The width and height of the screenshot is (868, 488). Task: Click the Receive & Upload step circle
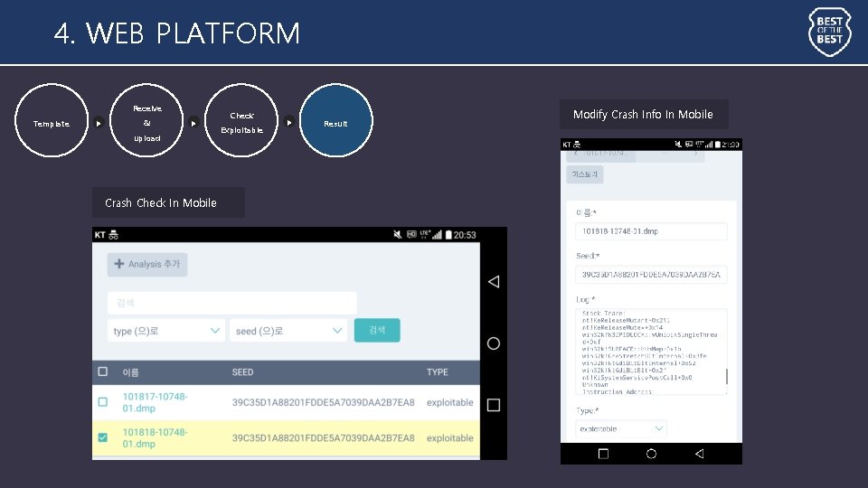(146, 120)
